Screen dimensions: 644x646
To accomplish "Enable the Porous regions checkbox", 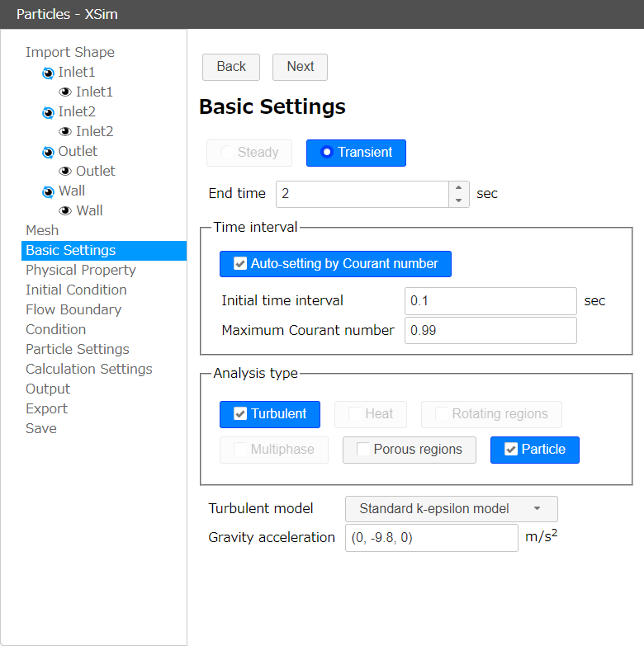I will click(410, 450).
